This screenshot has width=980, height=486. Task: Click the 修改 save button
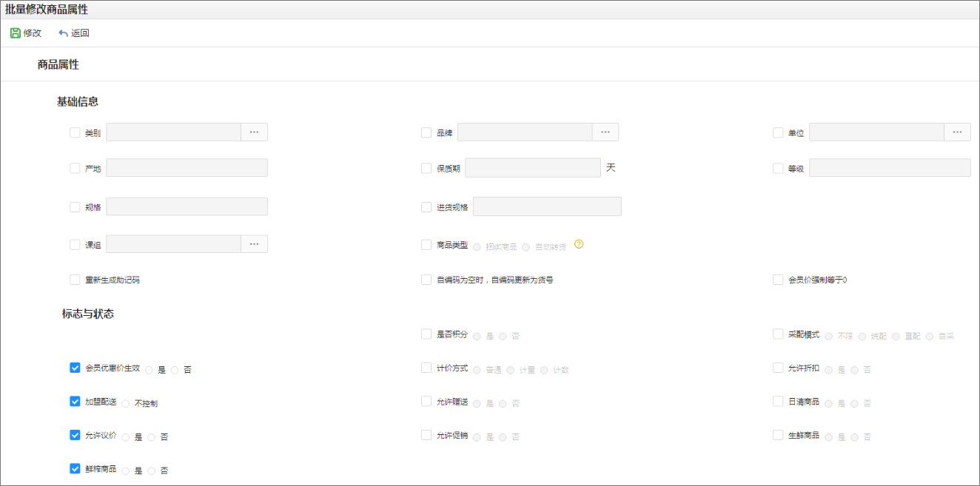tap(26, 33)
